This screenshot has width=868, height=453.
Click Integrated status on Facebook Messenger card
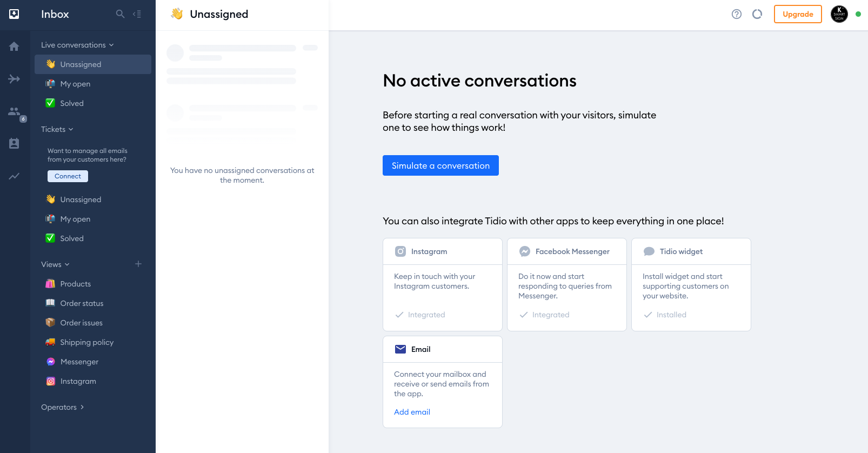pyautogui.click(x=544, y=315)
